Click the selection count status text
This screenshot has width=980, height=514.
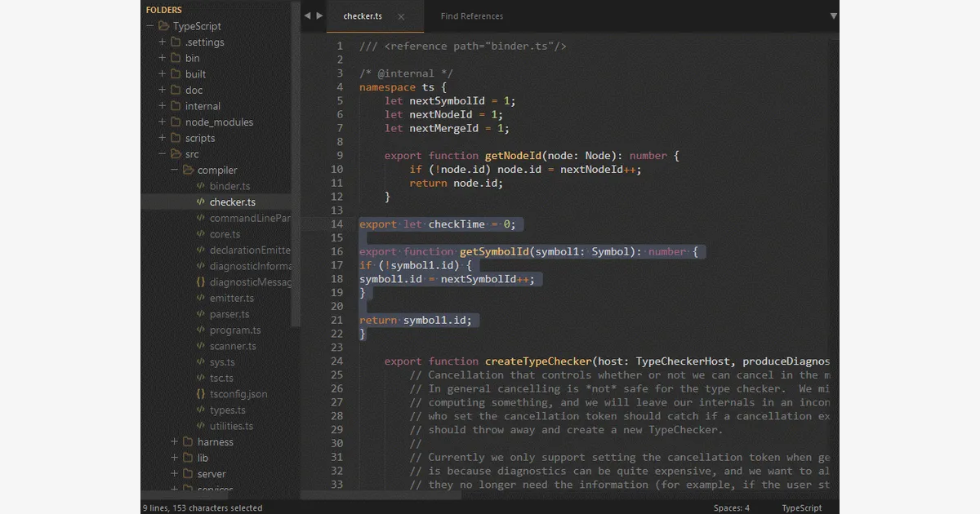(203, 507)
